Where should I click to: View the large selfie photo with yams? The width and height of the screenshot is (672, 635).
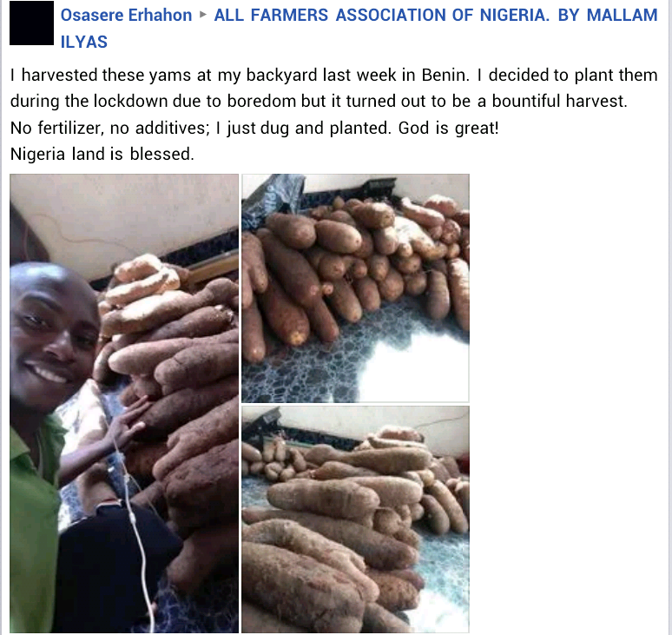pos(124,403)
